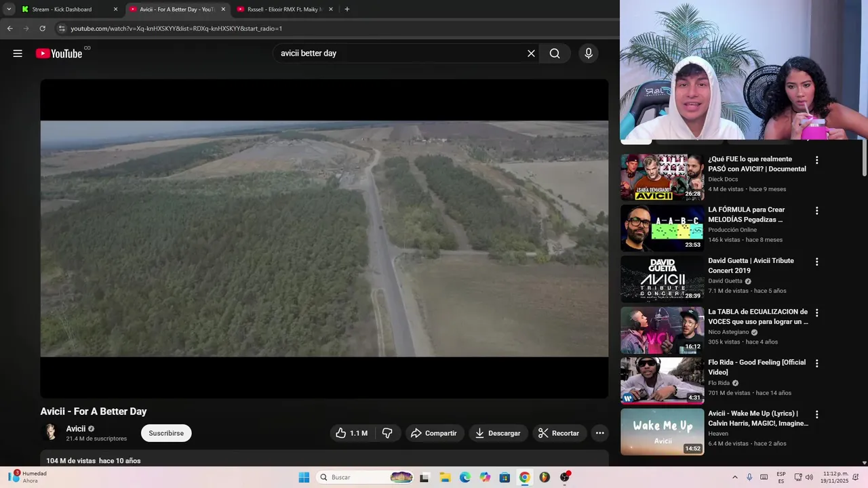868x488 pixels.
Task: Open options for the Dieck Docs documentary video
Action: coord(816,160)
